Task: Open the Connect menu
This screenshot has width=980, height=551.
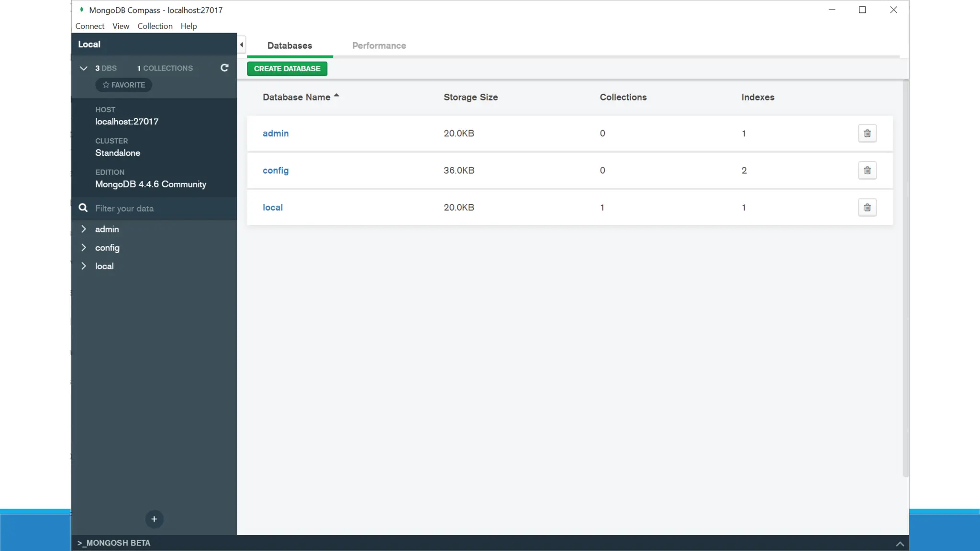Action: point(89,26)
